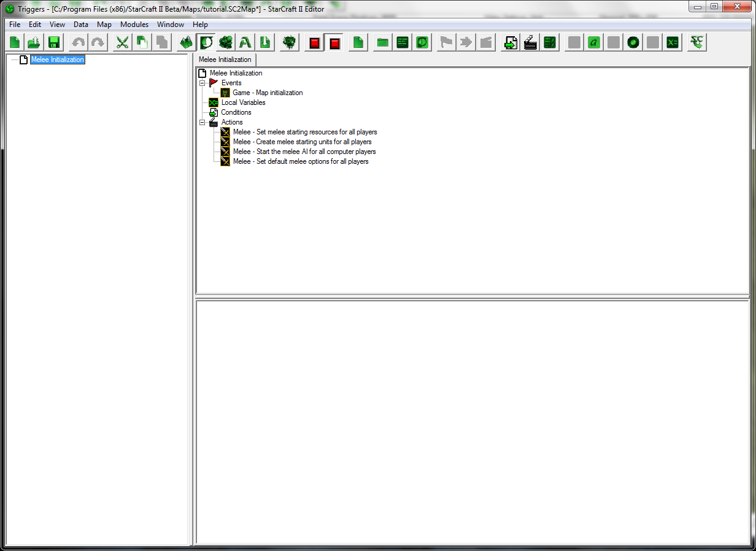Click the grayed Paste icon
Screen dimensions: 756x551
point(162,42)
